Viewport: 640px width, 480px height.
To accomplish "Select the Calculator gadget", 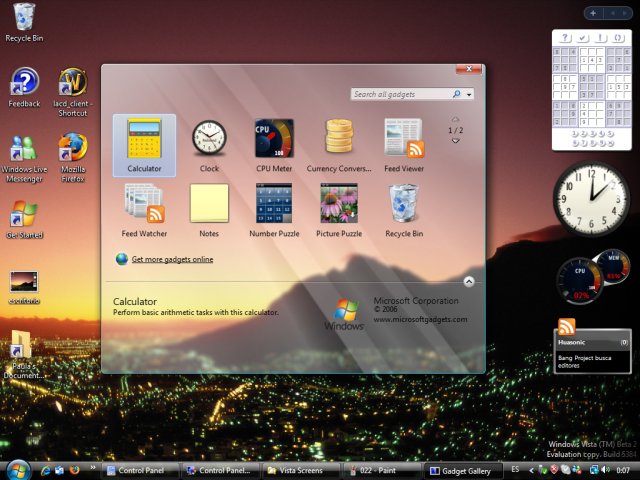I will [144, 144].
